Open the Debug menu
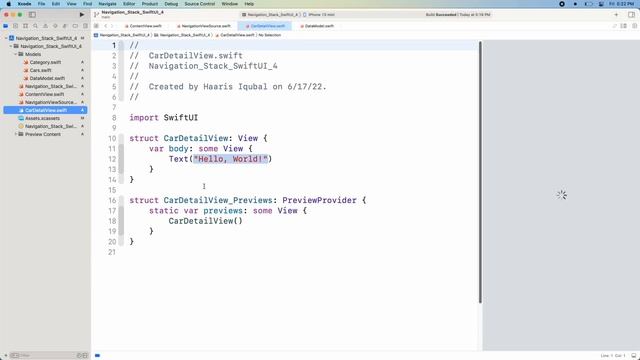This screenshot has width=640, height=360. (x=171, y=4)
